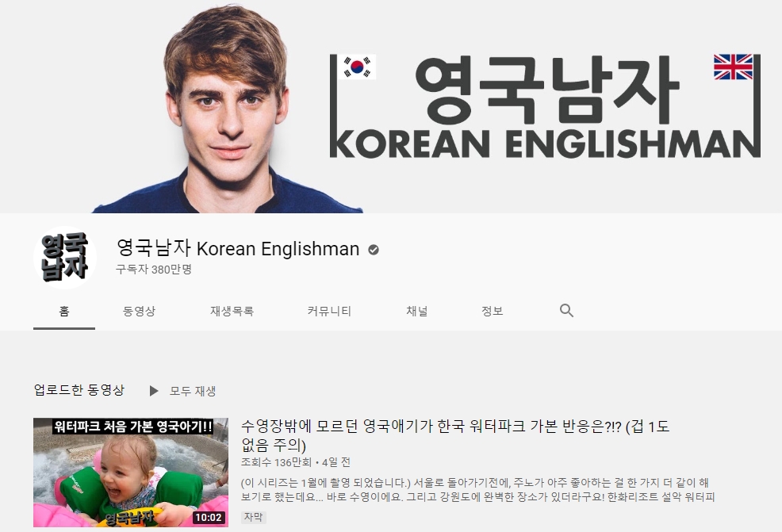Open the water park video thumbnail
Viewport: 782px width, 532px height.
[131, 473]
